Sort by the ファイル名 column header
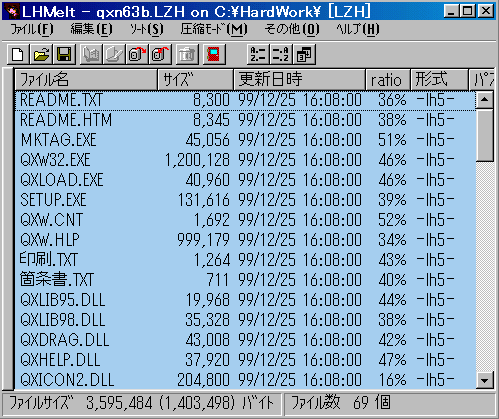499x419 pixels. point(86,80)
